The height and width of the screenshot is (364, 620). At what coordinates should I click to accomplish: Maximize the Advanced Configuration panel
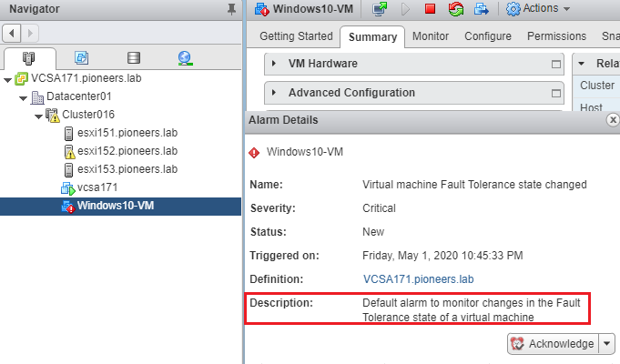click(x=556, y=93)
